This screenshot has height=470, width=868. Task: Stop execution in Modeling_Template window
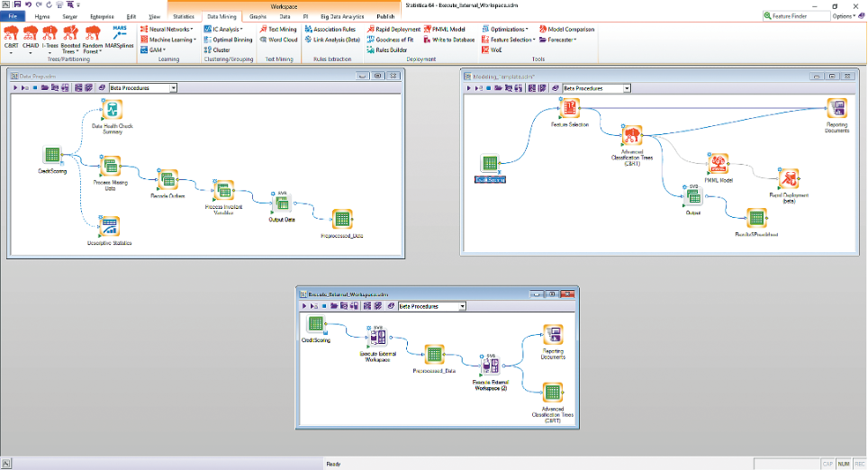coord(488,88)
